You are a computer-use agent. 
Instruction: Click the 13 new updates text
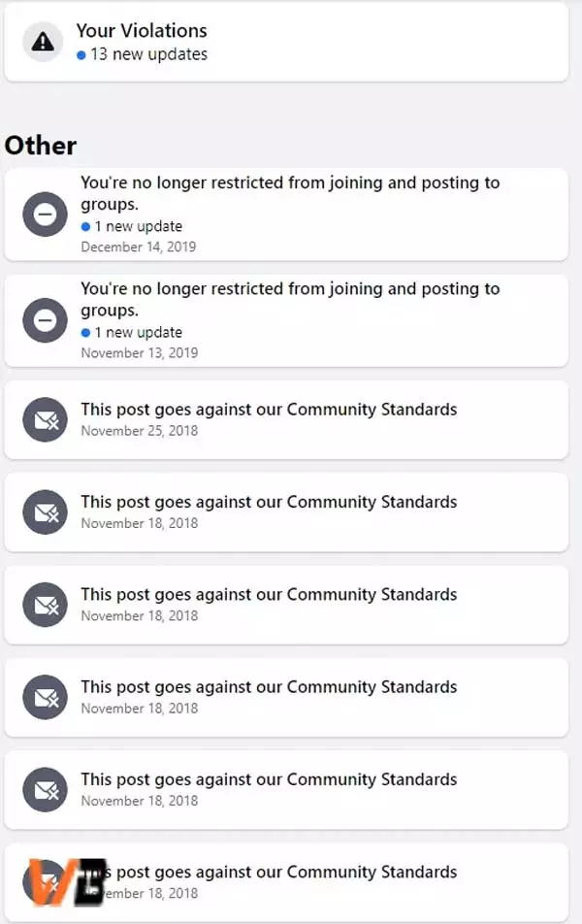point(142,54)
